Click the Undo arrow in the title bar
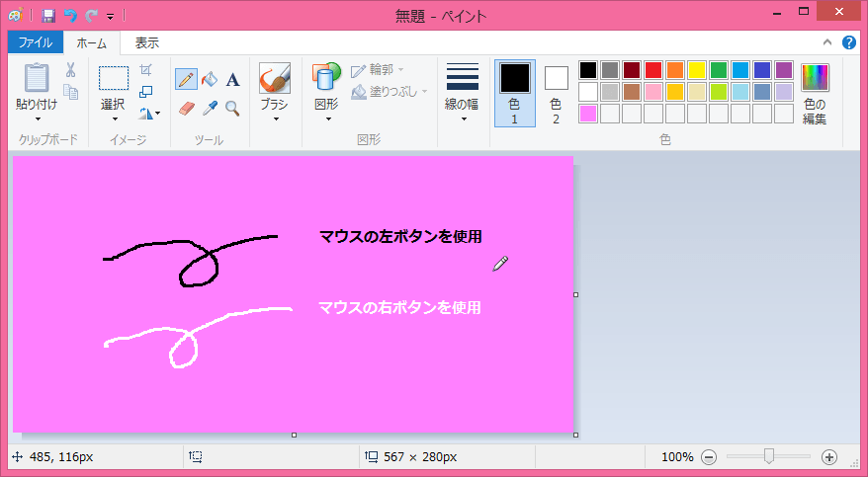This screenshot has width=868, height=477. pos(70,16)
